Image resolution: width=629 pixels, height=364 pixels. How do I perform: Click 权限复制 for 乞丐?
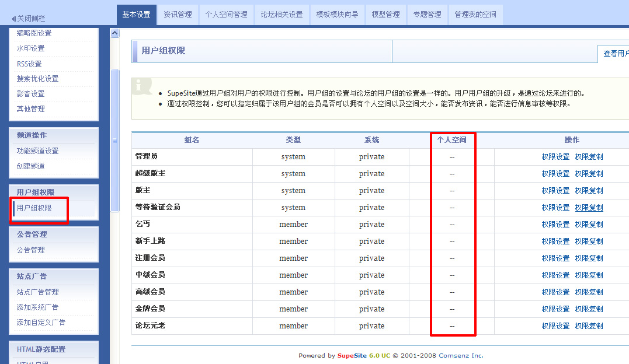589,225
